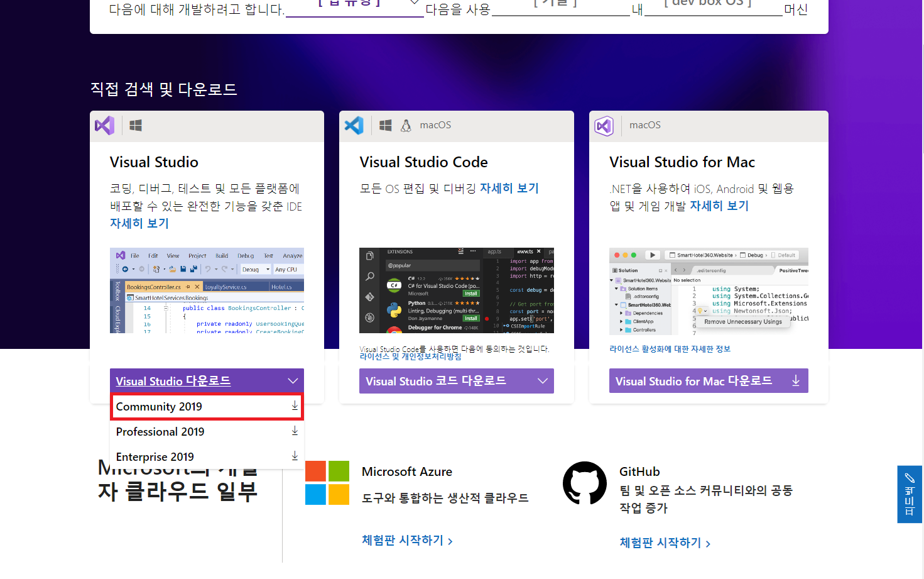Click download icon on Visual Studio for Mac button

pyautogui.click(x=796, y=381)
